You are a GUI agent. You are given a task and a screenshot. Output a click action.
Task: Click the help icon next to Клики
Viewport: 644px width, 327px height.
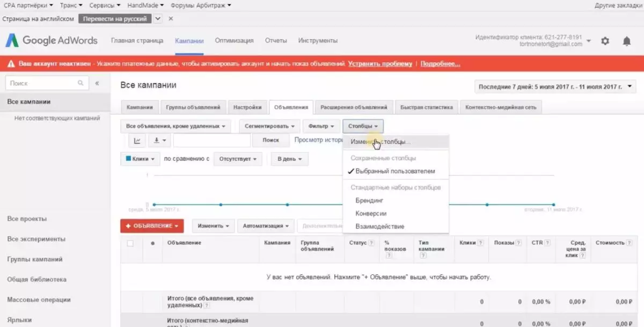pyautogui.click(x=480, y=243)
